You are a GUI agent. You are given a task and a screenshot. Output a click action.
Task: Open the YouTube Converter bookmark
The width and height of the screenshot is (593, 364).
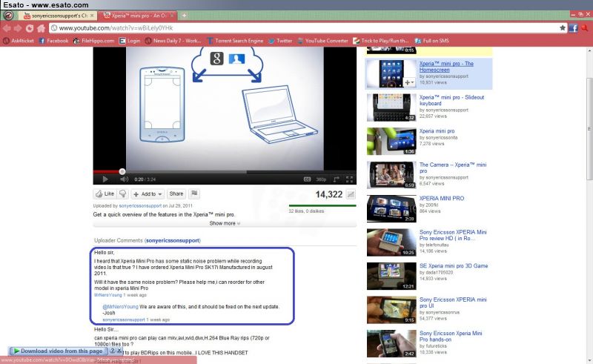click(322, 41)
